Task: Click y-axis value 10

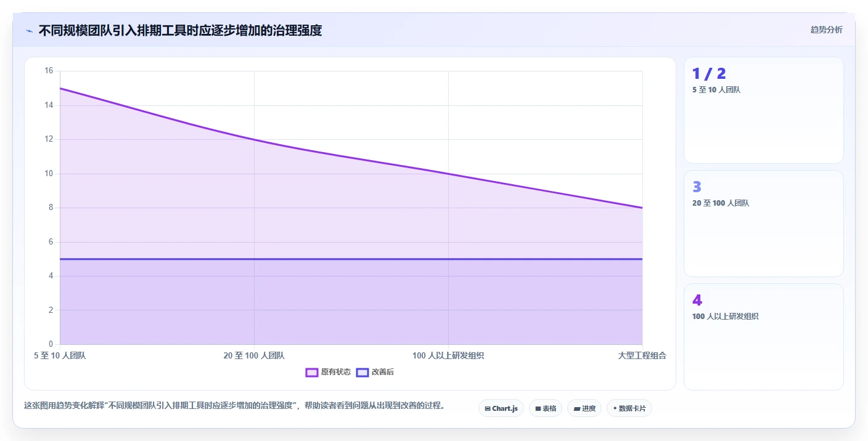Action: pyautogui.click(x=49, y=174)
